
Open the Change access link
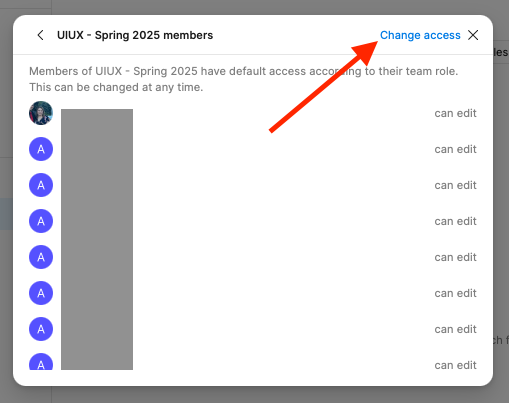point(420,35)
